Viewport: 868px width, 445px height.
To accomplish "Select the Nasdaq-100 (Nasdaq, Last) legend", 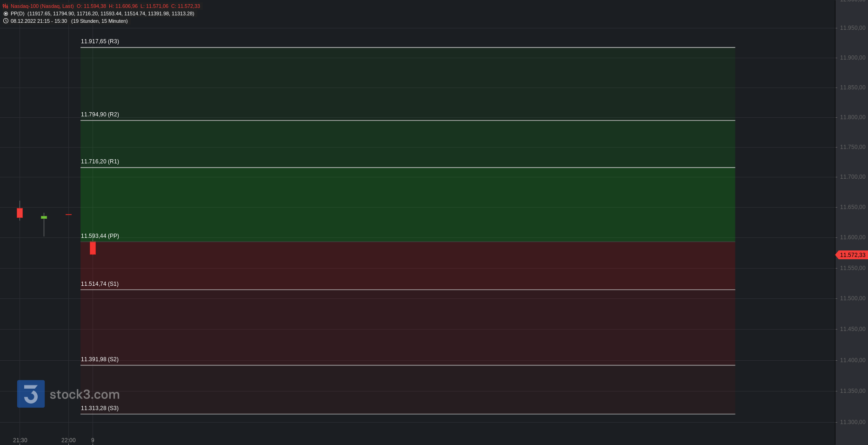I will point(42,6).
